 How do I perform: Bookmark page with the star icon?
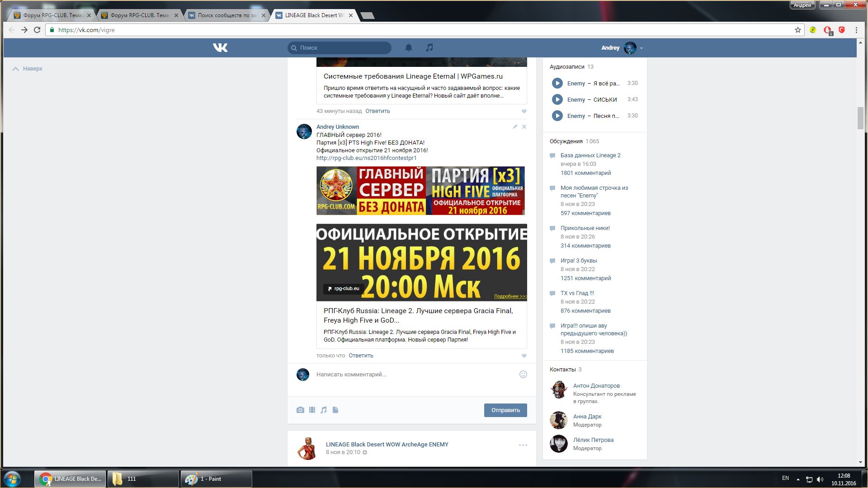coord(797,30)
